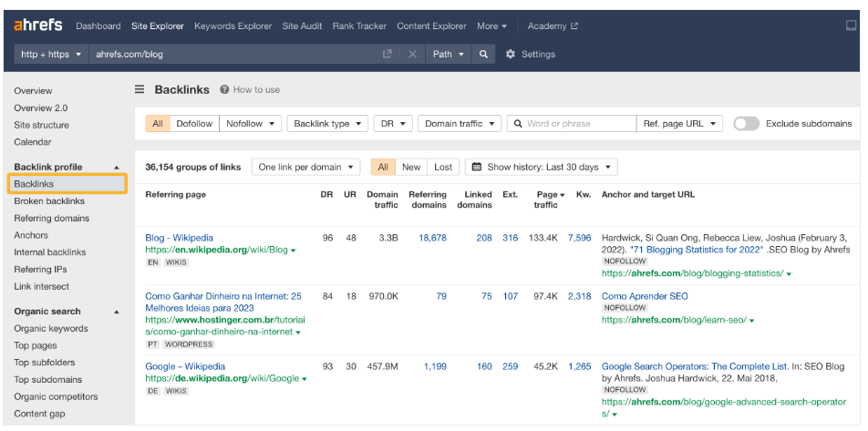Open Link intersect in sidebar
The width and height of the screenshot is (868, 431).
pyautogui.click(x=42, y=286)
